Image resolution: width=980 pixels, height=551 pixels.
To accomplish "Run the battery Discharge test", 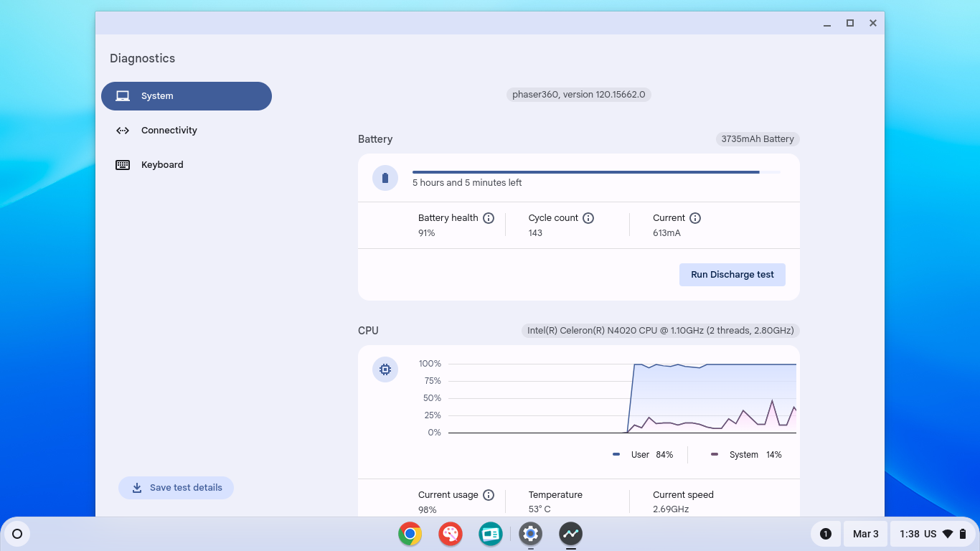I will (732, 275).
